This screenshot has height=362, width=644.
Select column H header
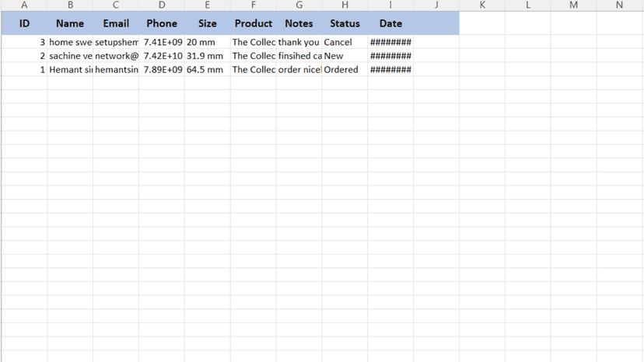345,5
